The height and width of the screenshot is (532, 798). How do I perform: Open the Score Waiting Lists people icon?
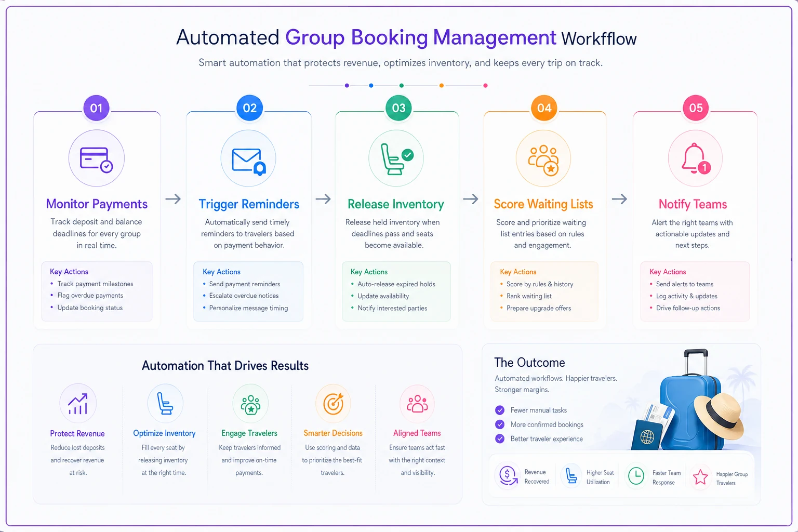click(543, 159)
